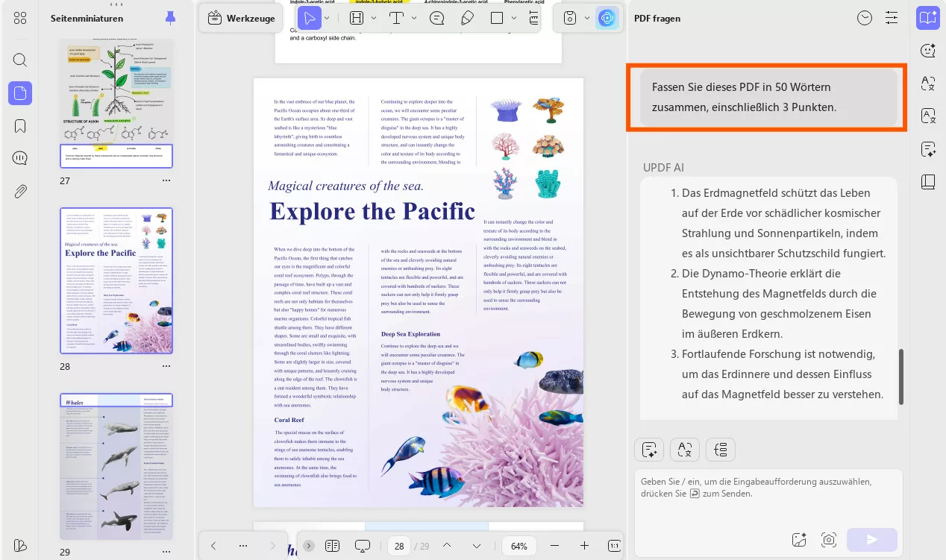Screen dimensions: 946x560
Task: Open options menu for page 28 thumbnail
Action: [166, 367]
